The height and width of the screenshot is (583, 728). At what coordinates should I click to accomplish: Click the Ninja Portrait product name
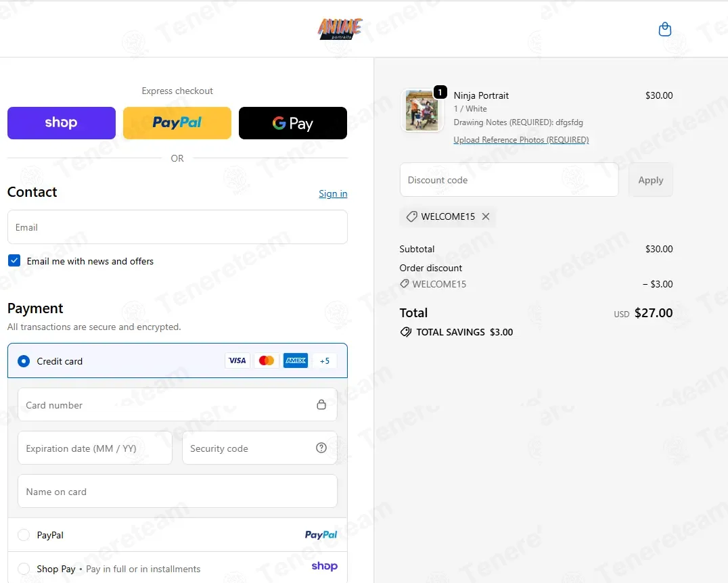coord(481,95)
